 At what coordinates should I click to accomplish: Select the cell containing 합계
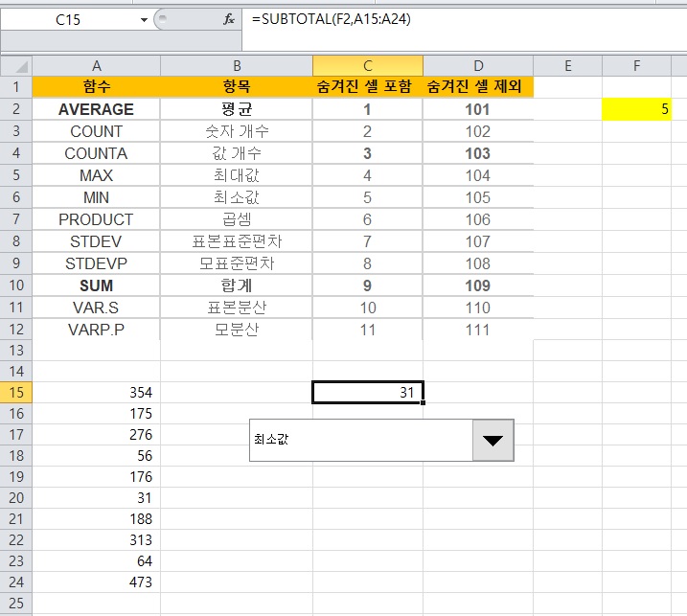236,285
